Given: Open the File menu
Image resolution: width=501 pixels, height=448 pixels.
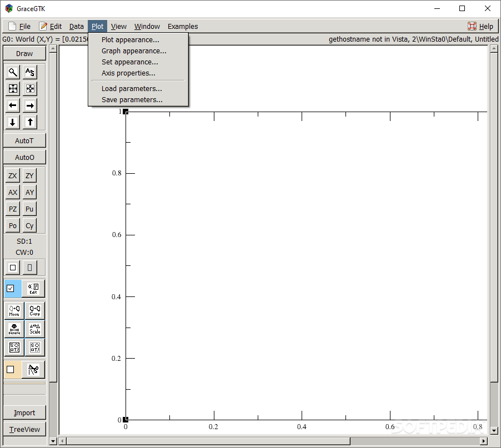Looking at the screenshot, I should 20,27.
